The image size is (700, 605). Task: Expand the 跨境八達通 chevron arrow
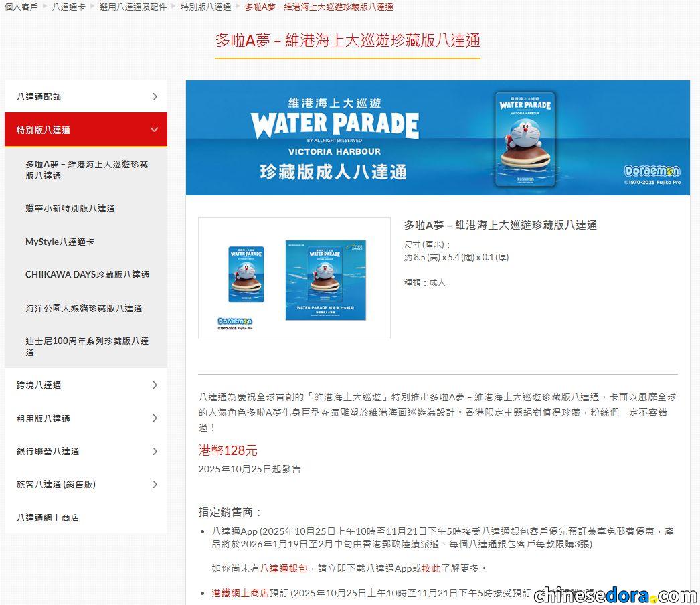tap(155, 385)
